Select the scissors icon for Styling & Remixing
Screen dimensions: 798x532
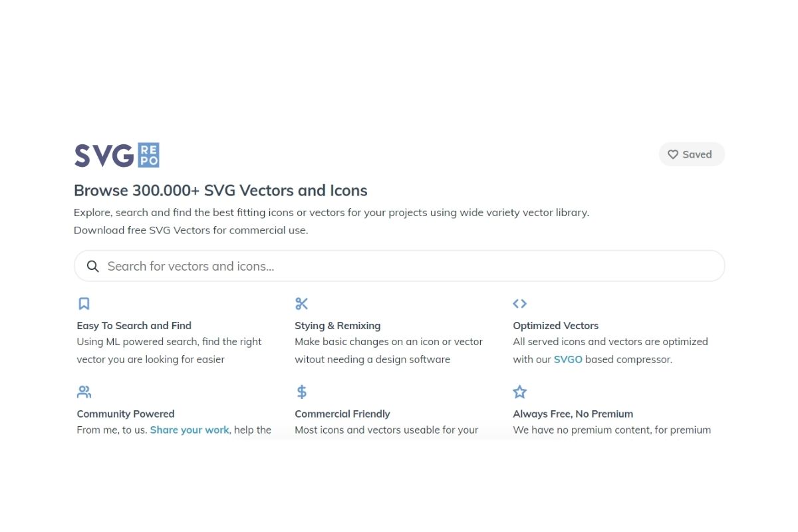(x=302, y=304)
